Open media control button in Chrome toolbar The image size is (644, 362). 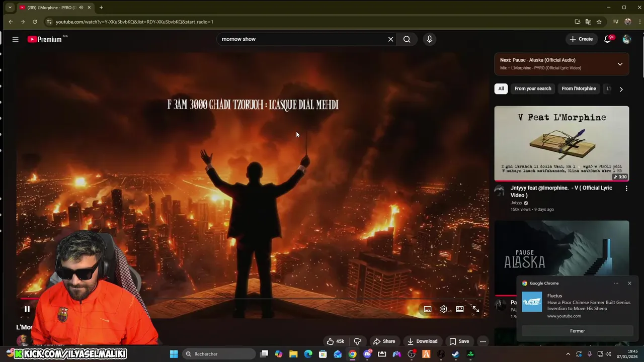point(615,22)
